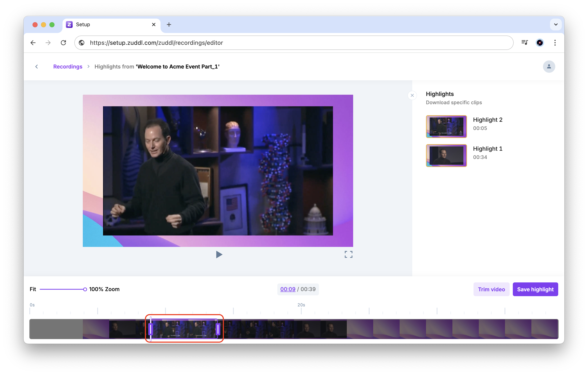Select the Highlight 1 thumbnail
Image resolution: width=588 pixels, height=375 pixels.
pos(446,156)
